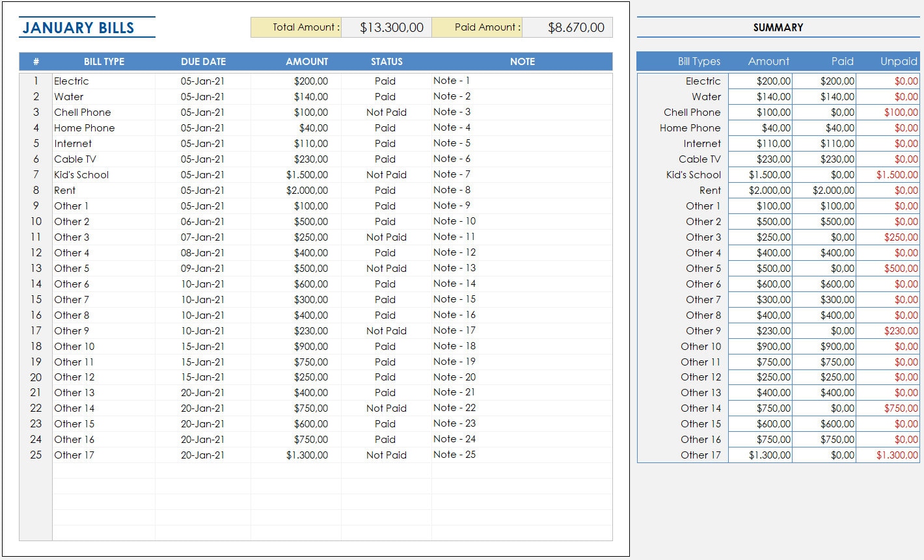This screenshot has width=924, height=560.
Task: Click the $1.300,00 unpaid amount for Other 17
Action: tap(889, 455)
